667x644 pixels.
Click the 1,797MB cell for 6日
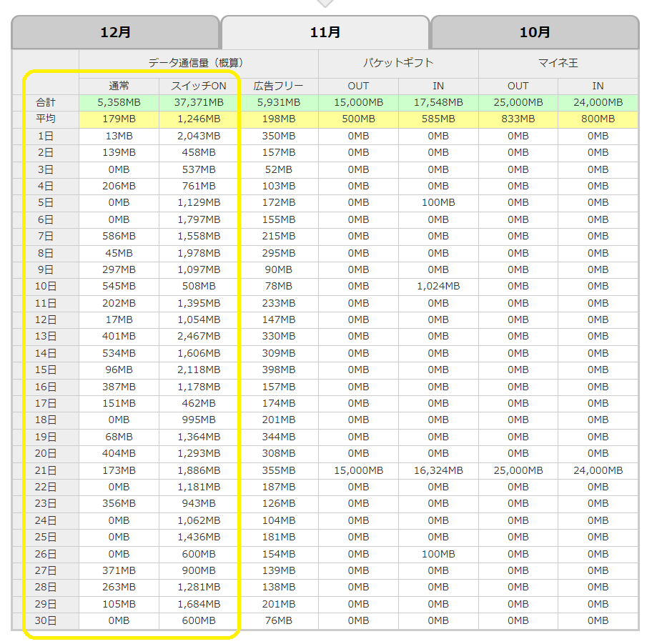pyautogui.click(x=199, y=220)
